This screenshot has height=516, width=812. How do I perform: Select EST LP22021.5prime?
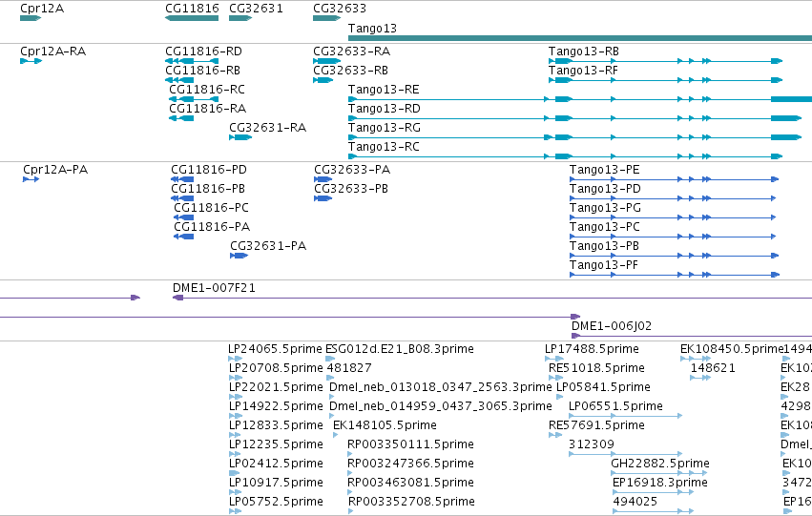tap(276, 387)
